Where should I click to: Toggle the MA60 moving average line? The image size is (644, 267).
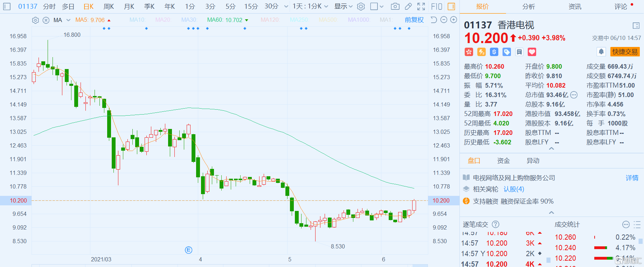tap(224, 20)
